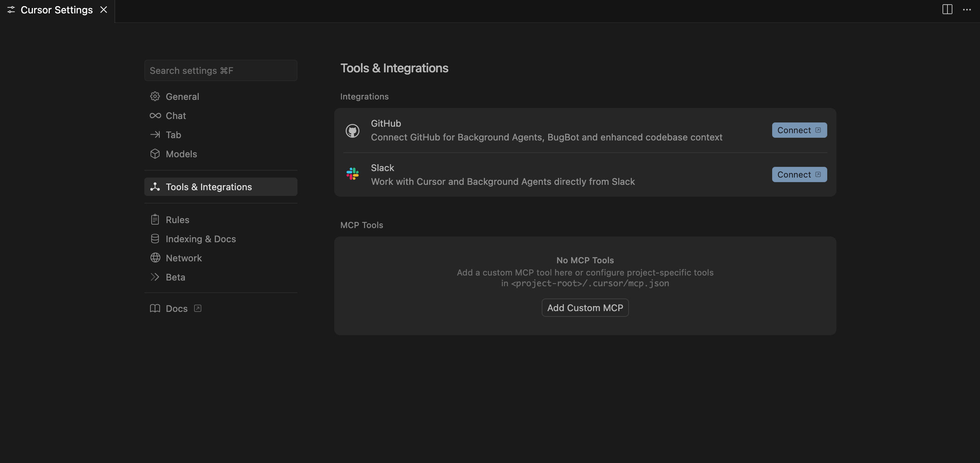Click the Indexing & Docs database icon

coord(155,239)
